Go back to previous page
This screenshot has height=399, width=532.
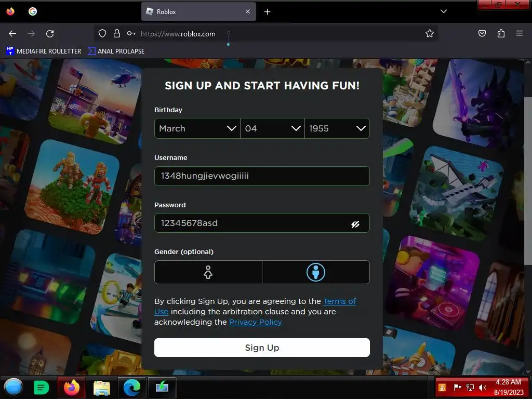tap(12, 34)
